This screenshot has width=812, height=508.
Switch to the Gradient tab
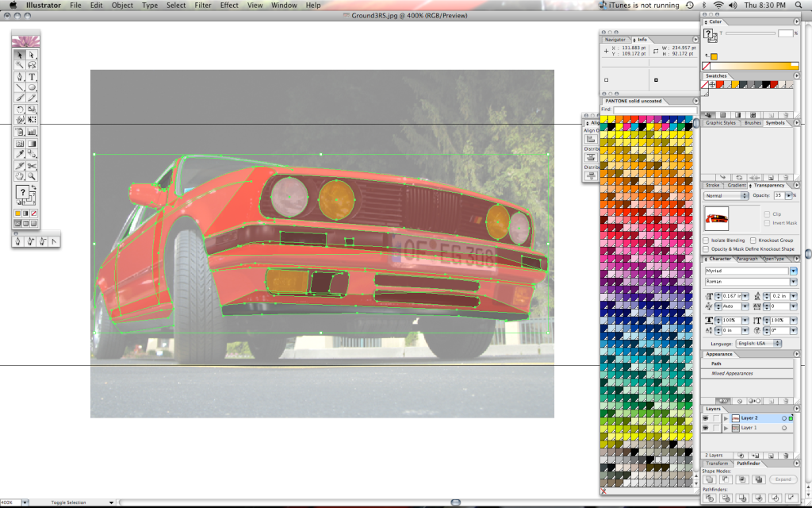(737, 185)
